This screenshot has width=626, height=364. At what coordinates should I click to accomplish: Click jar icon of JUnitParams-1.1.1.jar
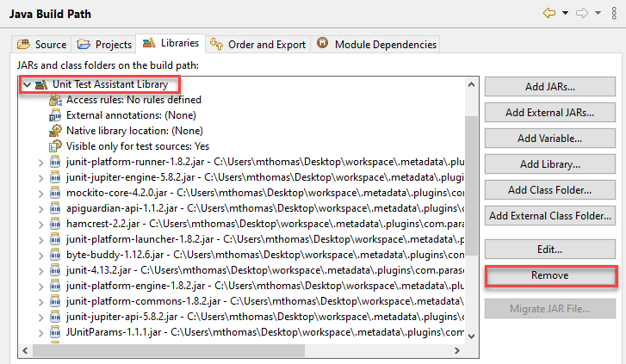pyautogui.click(x=55, y=333)
